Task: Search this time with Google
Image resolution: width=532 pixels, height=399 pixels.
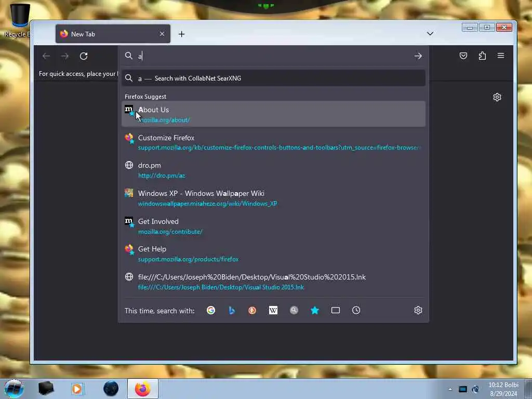Action: [x=211, y=310]
